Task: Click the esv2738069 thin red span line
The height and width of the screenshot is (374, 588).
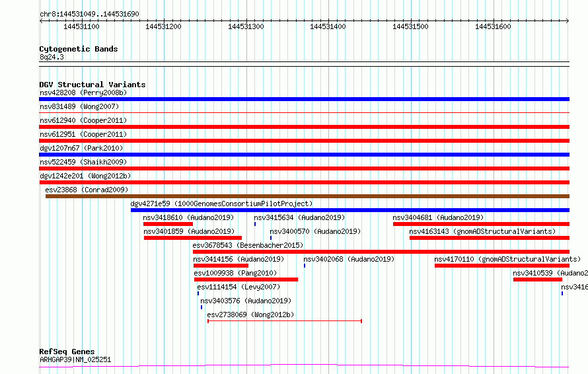Action: [285, 321]
